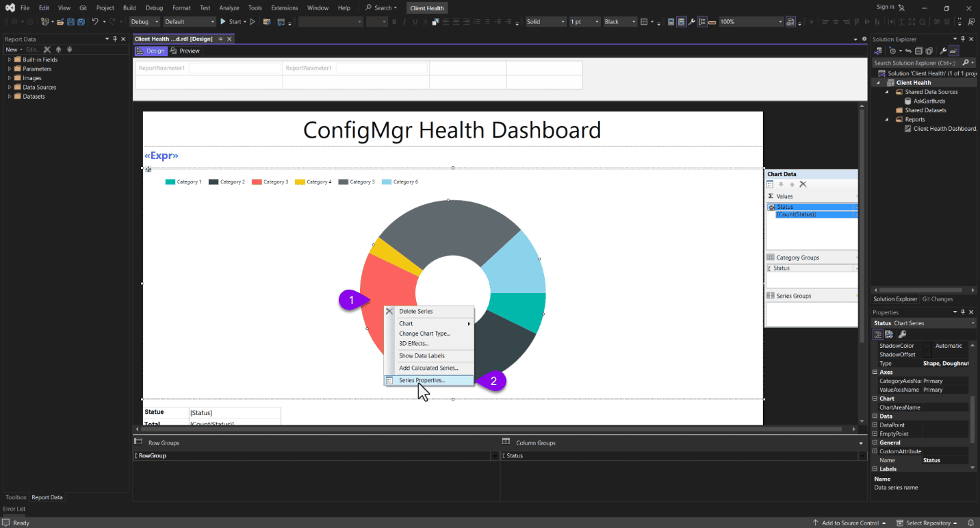The width and height of the screenshot is (980, 528).
Task: Switch to the Preview tab
Action: click(x=185, y=51)
